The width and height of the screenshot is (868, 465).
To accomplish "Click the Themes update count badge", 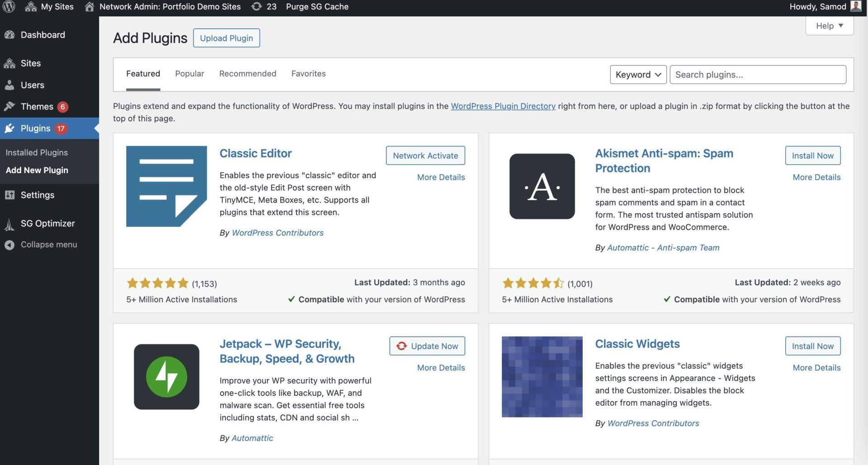I will [x=63, y=107].
